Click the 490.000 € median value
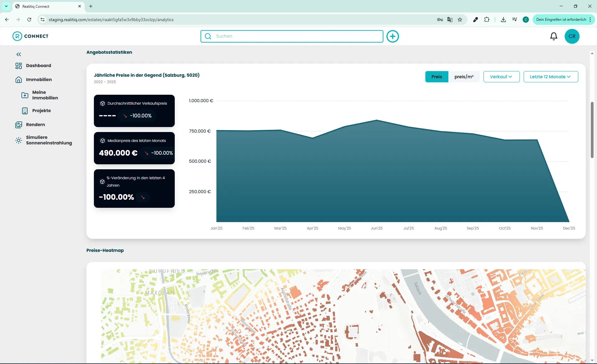 tap(118, 153)
